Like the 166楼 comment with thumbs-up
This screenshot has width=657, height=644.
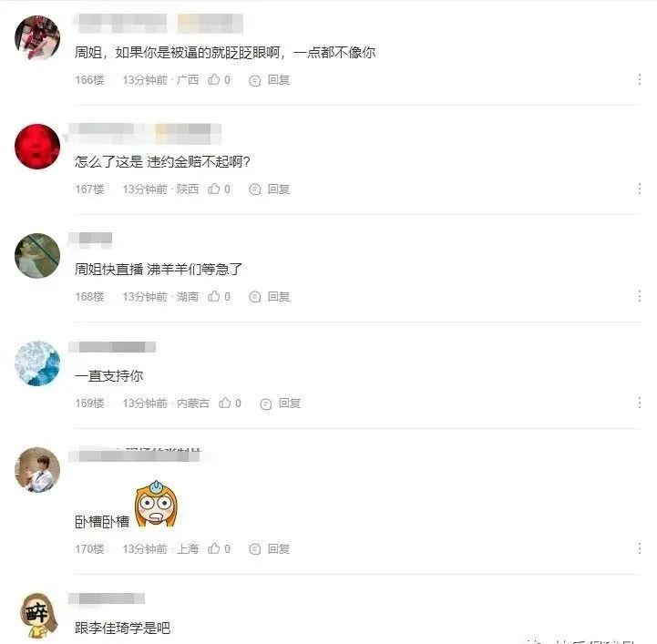[x=214, y=79]
